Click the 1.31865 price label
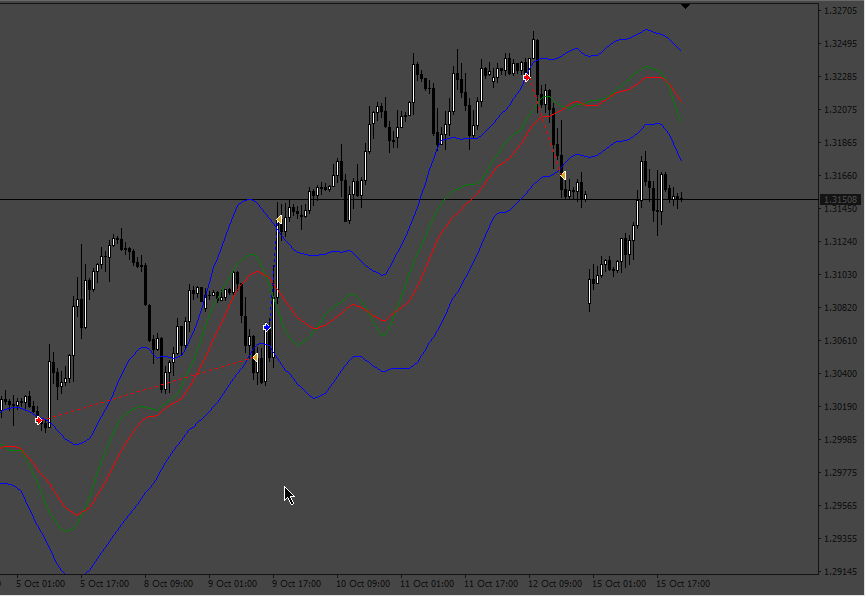 pos(840,143)
